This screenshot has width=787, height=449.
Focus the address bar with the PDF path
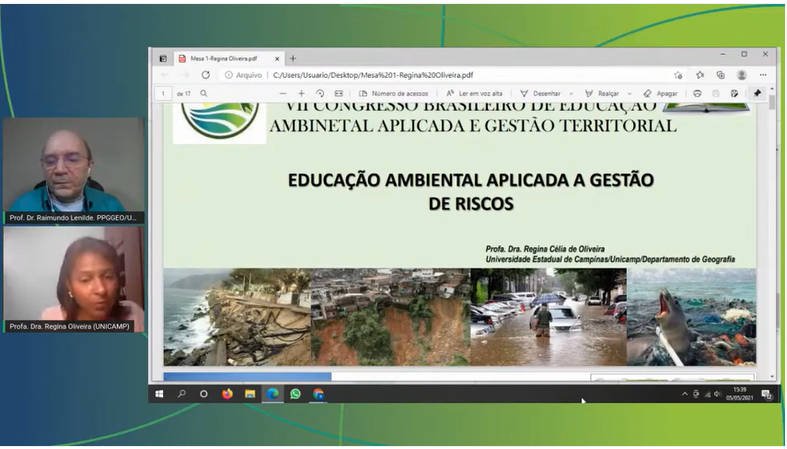tap(373, 75)
